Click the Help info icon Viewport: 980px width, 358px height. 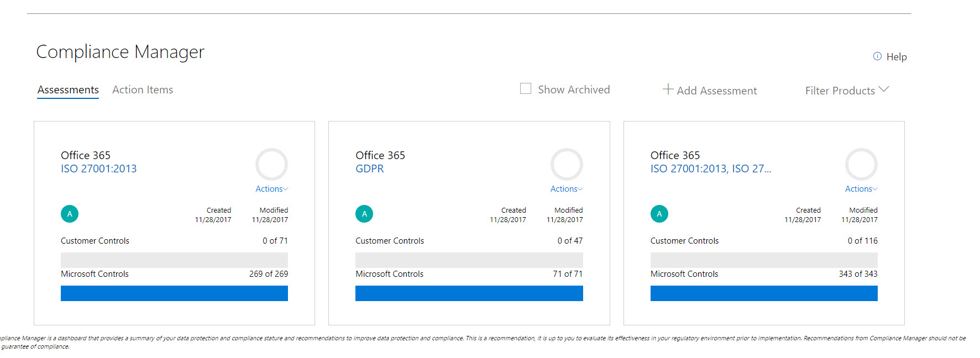click(877, 56)
